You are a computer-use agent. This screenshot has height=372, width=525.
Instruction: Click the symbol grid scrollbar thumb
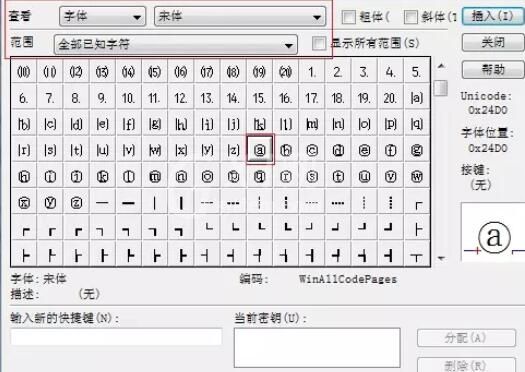(x=441, y=88)
